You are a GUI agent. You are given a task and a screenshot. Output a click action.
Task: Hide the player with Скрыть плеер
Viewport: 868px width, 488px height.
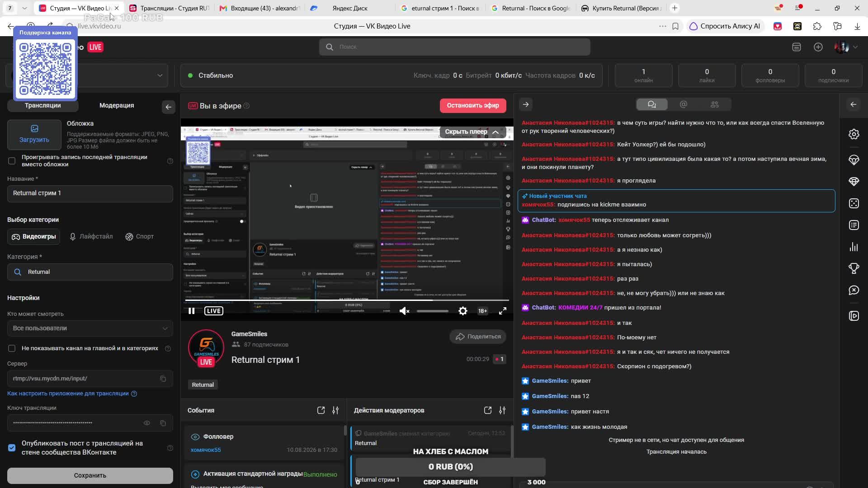(x=472, y=132)
